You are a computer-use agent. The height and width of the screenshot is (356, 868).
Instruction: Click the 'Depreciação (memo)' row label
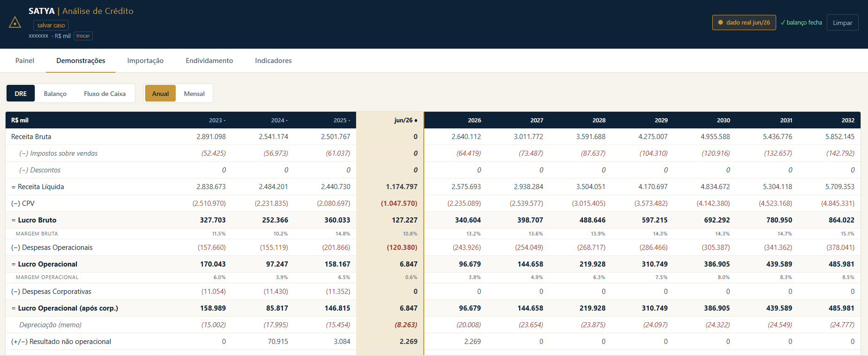[x=51, y=325]
